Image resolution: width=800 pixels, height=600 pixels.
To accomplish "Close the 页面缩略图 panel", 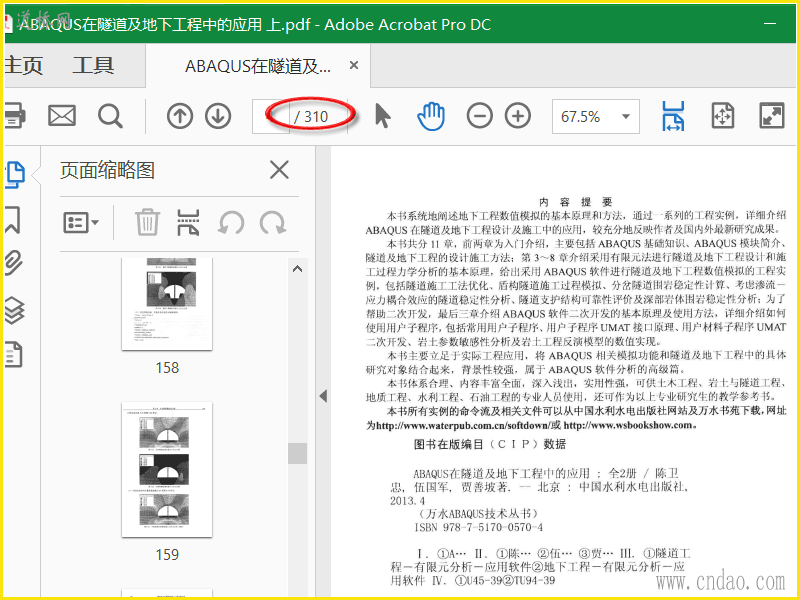I will (x=279, y=170).
